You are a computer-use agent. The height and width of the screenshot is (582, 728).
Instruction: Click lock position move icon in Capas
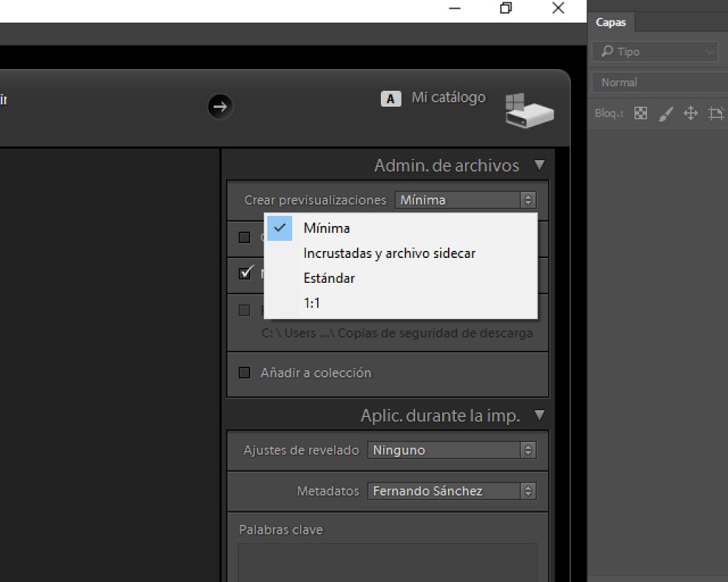point(690,113)
